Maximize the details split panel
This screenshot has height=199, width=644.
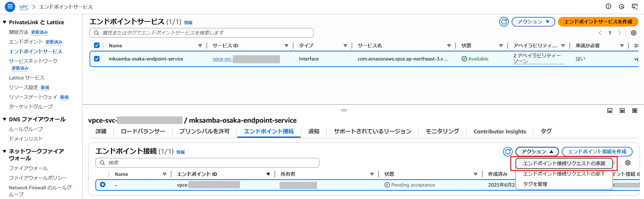635,111
